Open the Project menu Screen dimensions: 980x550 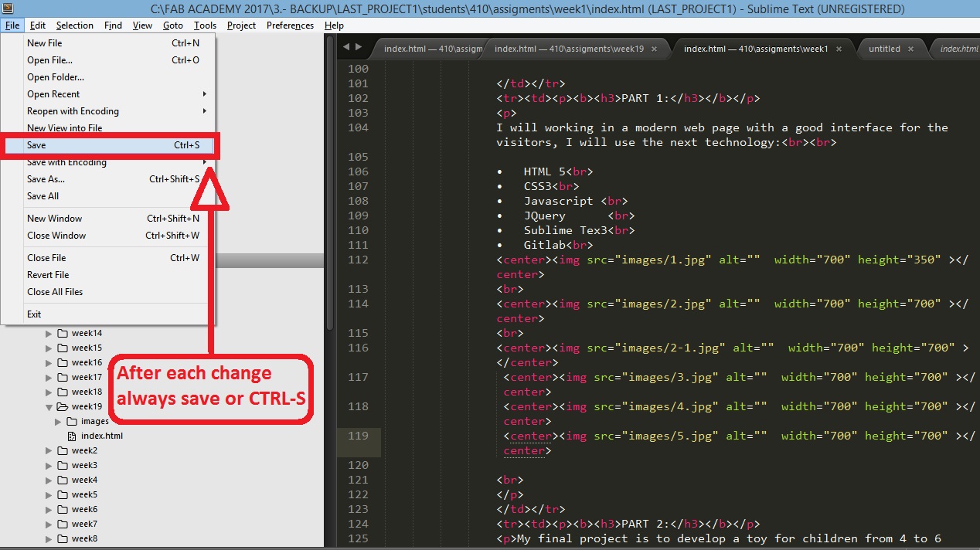(x=241, y=25)
